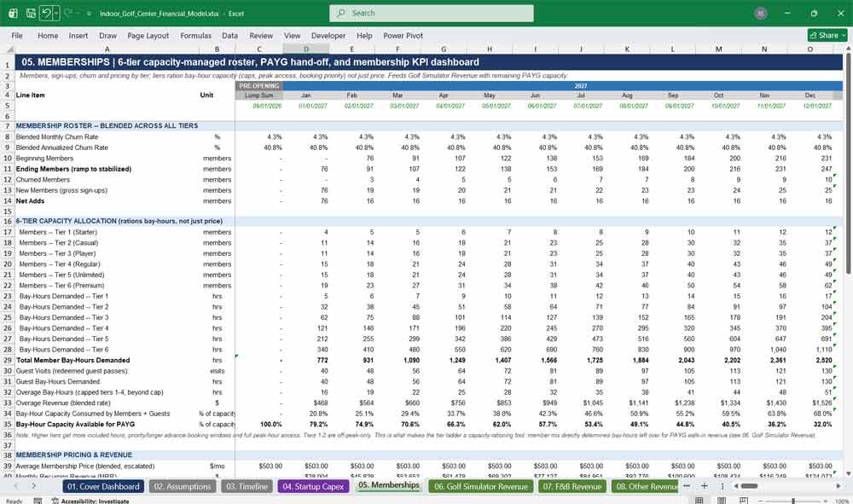Screen dimensions: 853x504
Task: Click the Undo arrow icon
Action: pos(47,13)
